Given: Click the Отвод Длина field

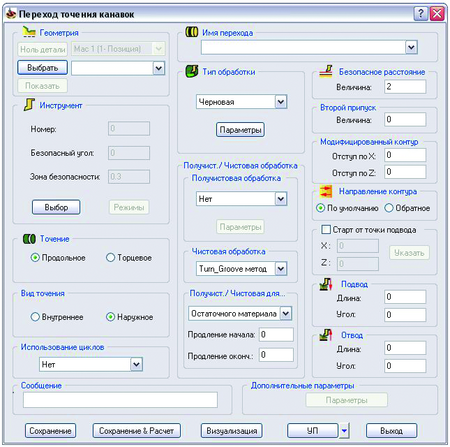Looking at the screenshot, I should (405, 348).
